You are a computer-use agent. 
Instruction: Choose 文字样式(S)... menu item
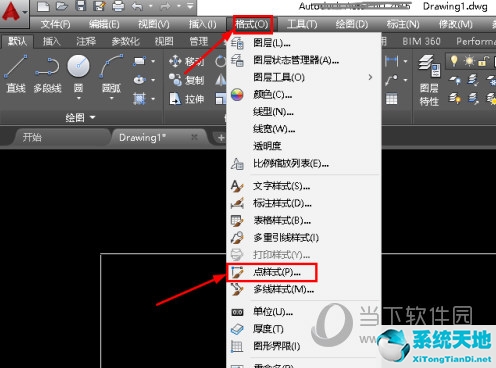pos(303,186)
